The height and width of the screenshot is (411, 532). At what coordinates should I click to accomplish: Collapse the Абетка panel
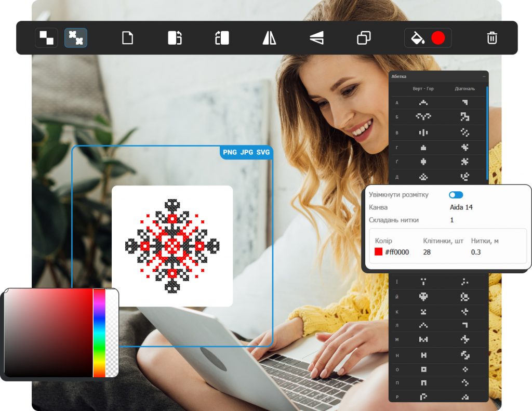pos(484,76)
